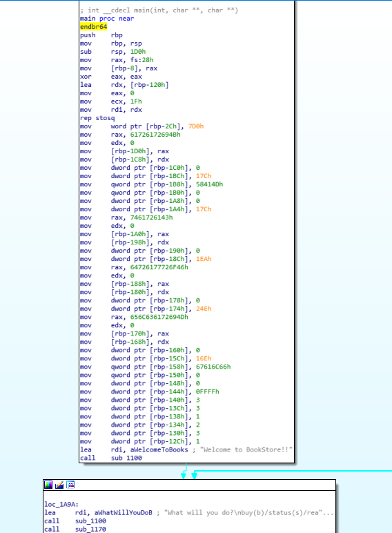Click the loc_1A9A label
Viewport: 392px width, 533px height.
[x=61, y=505]
